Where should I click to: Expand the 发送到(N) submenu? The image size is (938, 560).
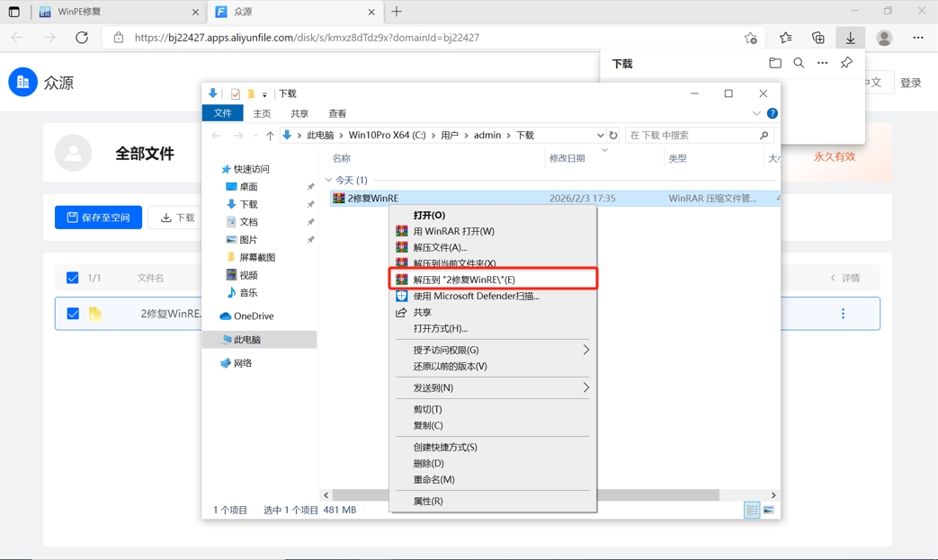click(x=585, y=387)
